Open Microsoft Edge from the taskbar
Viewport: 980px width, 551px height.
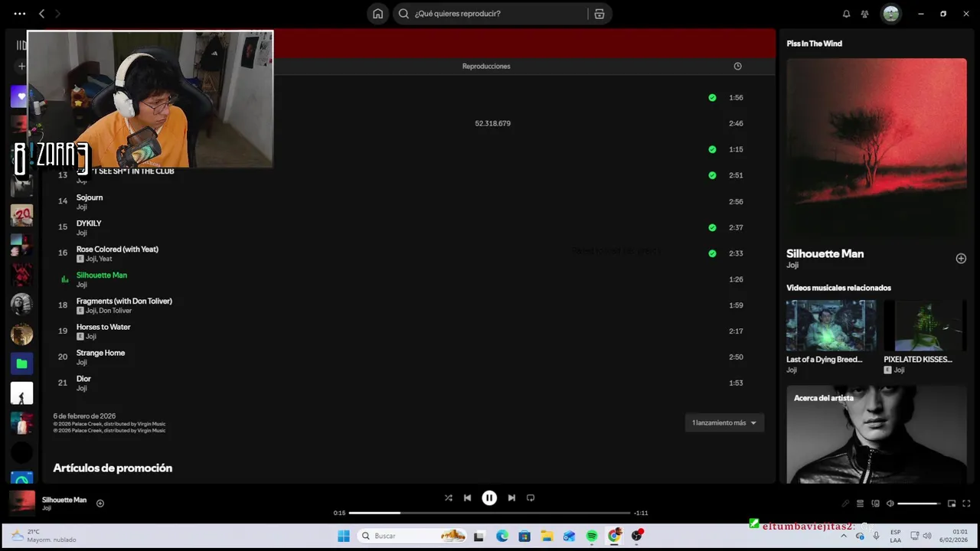point(502,536)
